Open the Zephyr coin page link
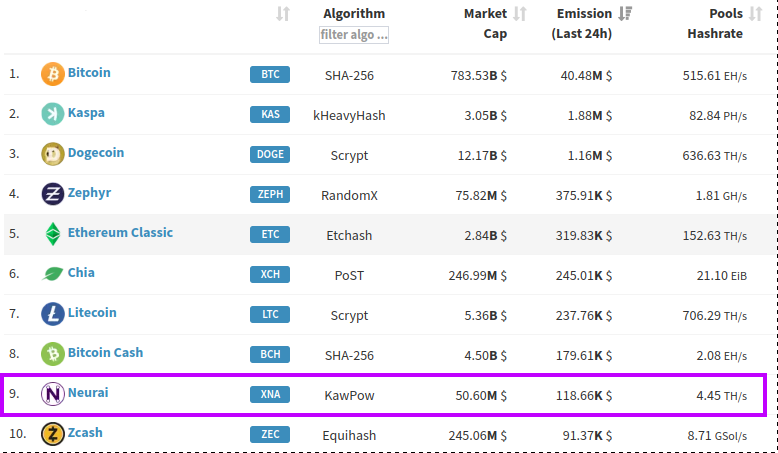This screenshot has height=453, width=778. click(89, 193)
